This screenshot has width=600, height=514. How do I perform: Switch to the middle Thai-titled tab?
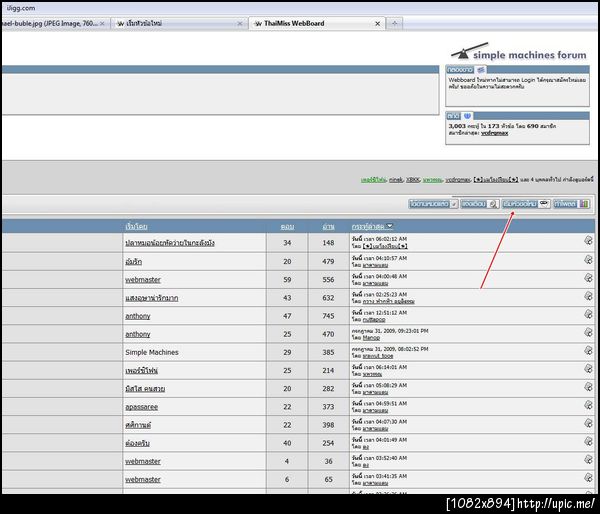[x=179, y=24]
